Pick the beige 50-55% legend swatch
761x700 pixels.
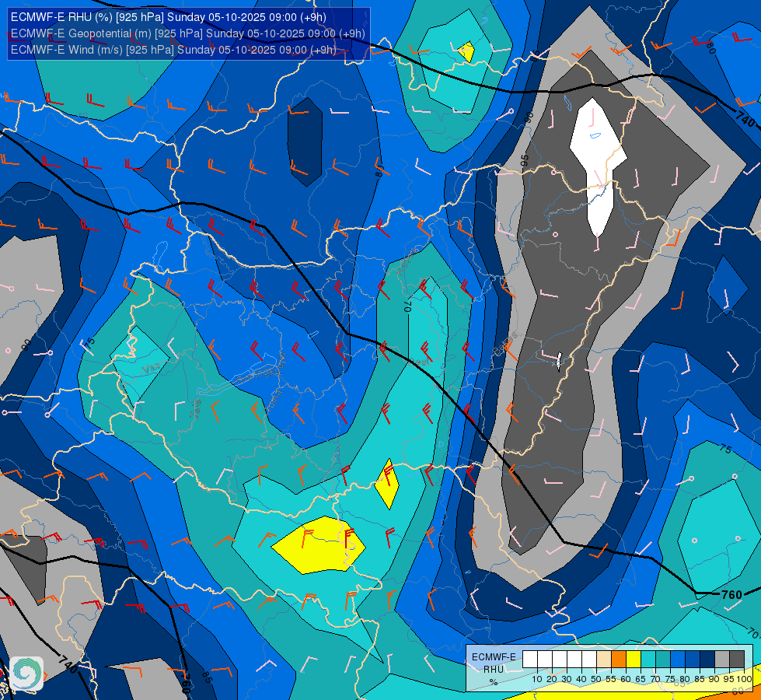(604, 659)
